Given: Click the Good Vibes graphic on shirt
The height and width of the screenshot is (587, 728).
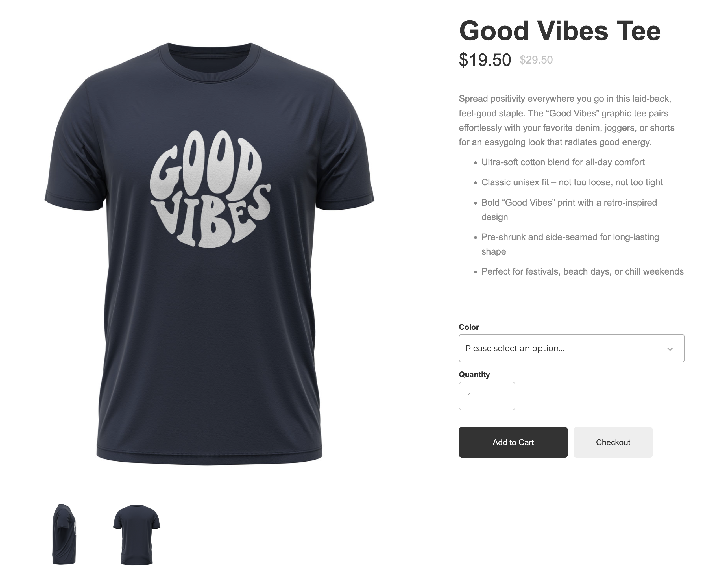Looking at the screenshot, I should (x=210, y=189).
